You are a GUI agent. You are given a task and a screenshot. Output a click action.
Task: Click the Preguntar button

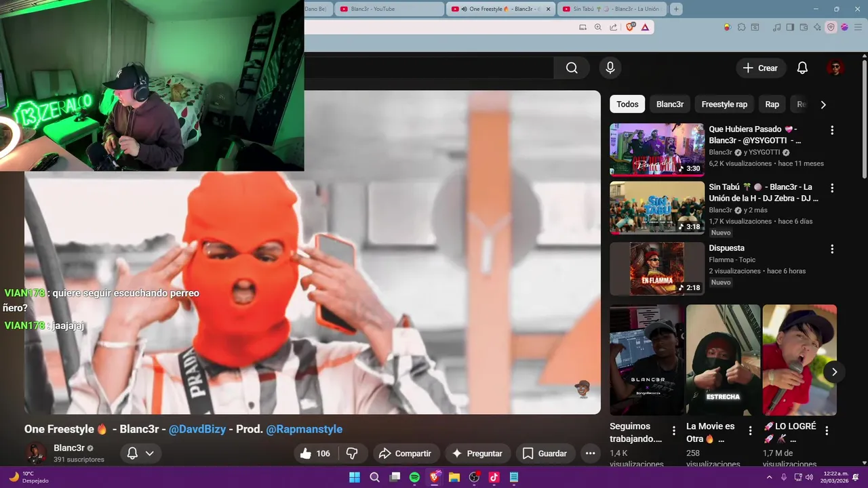(x=477, y=453)
